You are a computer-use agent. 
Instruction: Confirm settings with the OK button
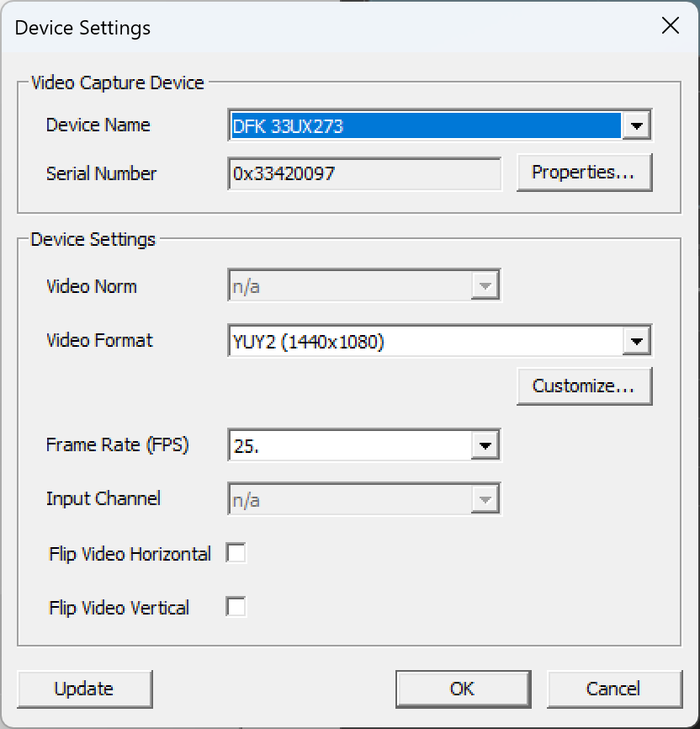click(x=463, y=689)
